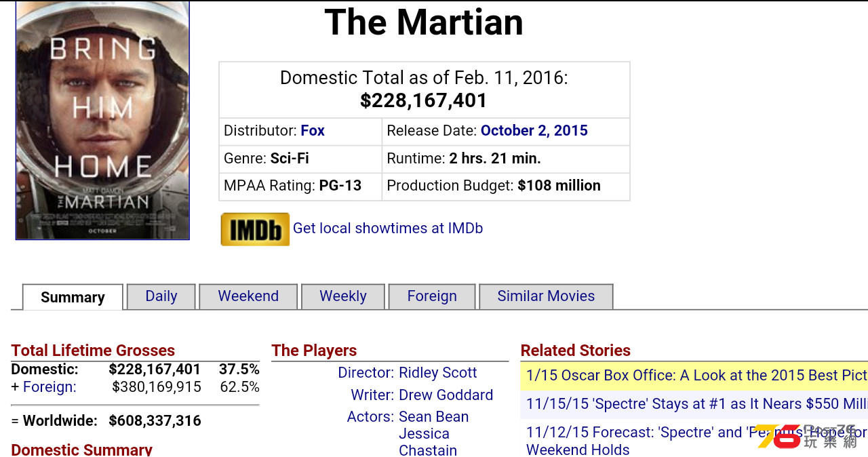
Task: Switch to the Daily tab
Action: tap(161, 296)
